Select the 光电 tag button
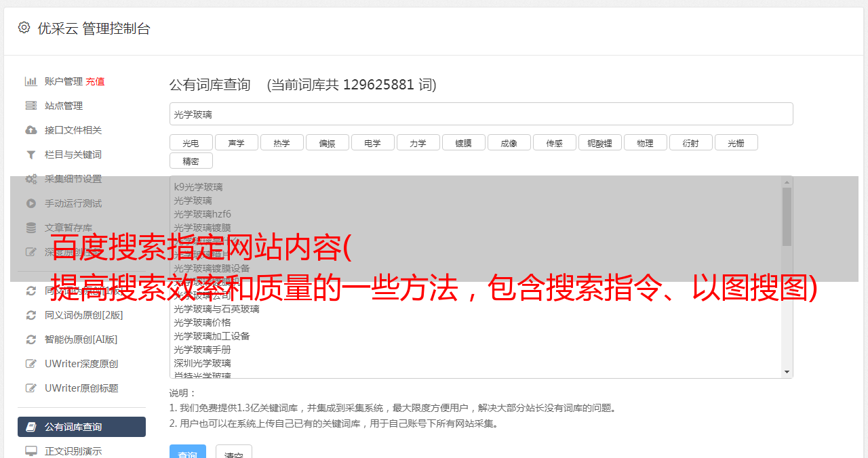This screenshot has width=868, height=458. tap(191, 142)
